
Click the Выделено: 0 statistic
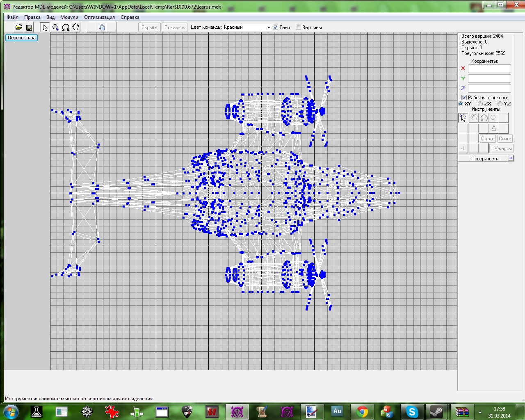(x=474, y=42)
